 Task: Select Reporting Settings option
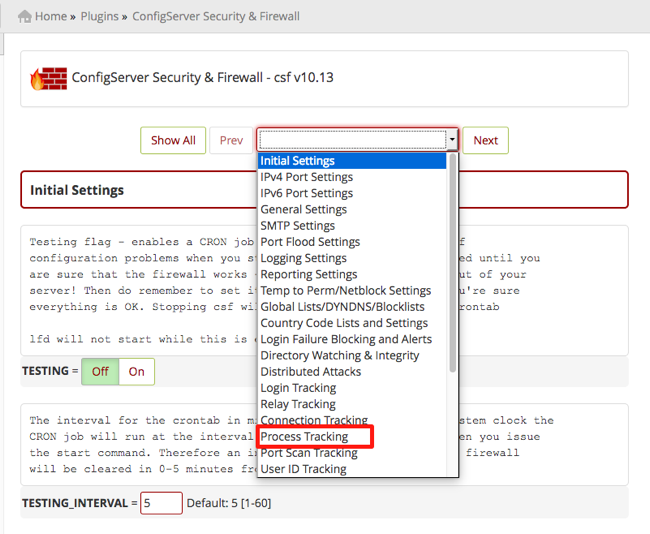[x=352, y=274]
